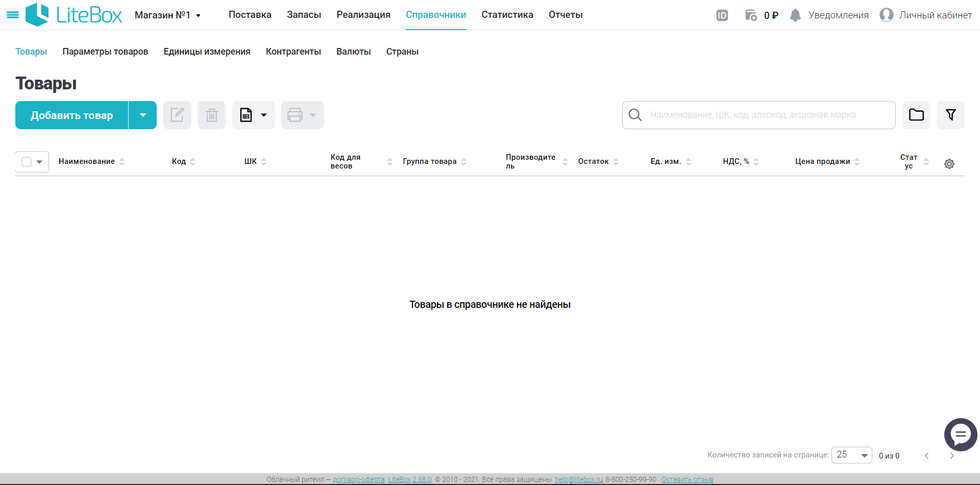
Task: Click the user avatar icon
Action: (887, 15)
